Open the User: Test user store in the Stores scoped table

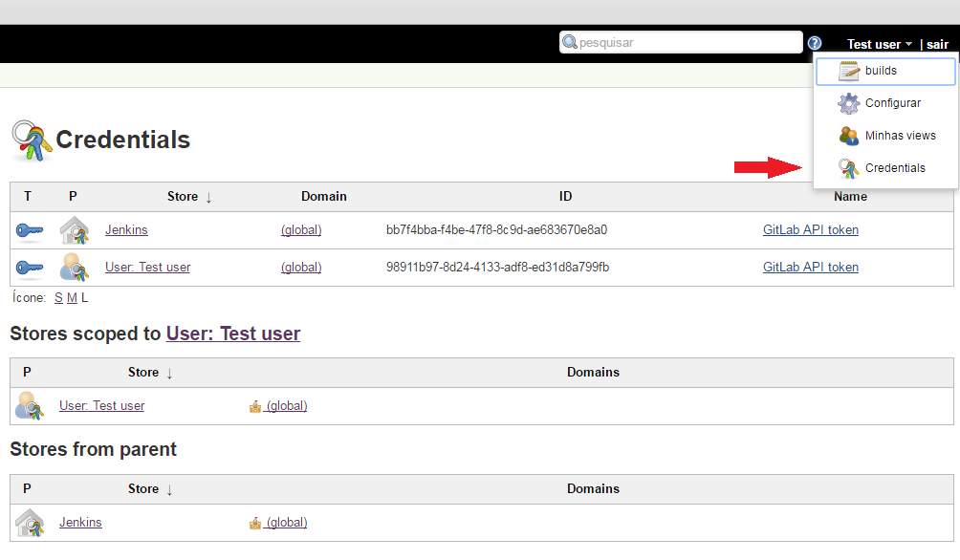point(101,405)
